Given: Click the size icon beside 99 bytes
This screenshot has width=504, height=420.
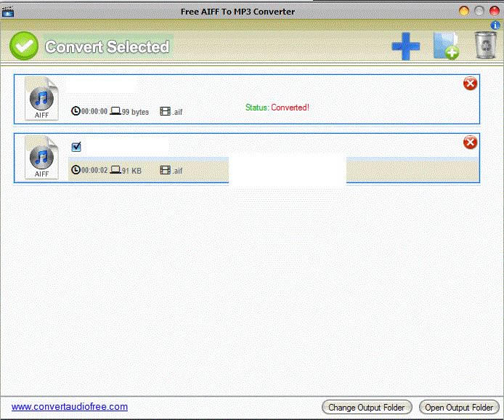Looking at the screenshot, I should (x=115, y=111).
